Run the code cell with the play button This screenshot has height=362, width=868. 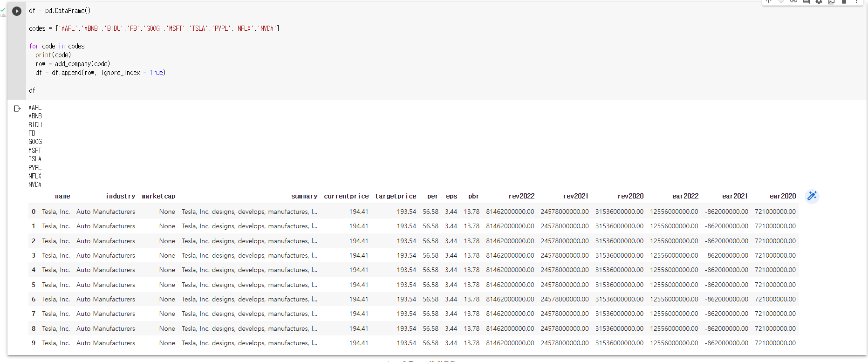point(17,11)
